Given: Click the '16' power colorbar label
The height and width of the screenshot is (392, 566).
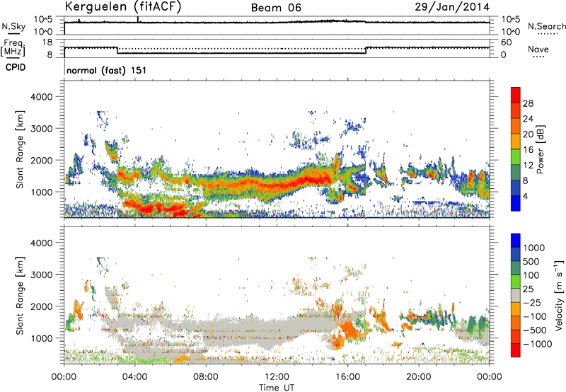Looking at the screenshot, I should [528, 150].
